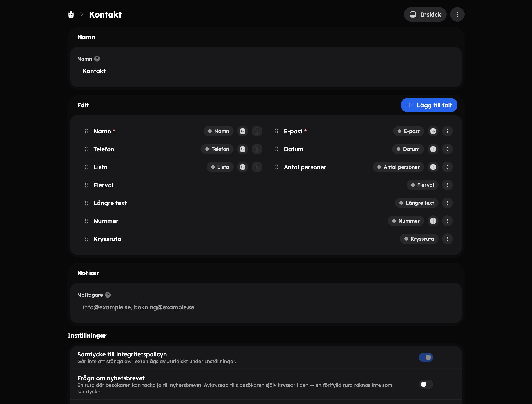Click drag handle of the Kryssruta field

click(86, 239)
